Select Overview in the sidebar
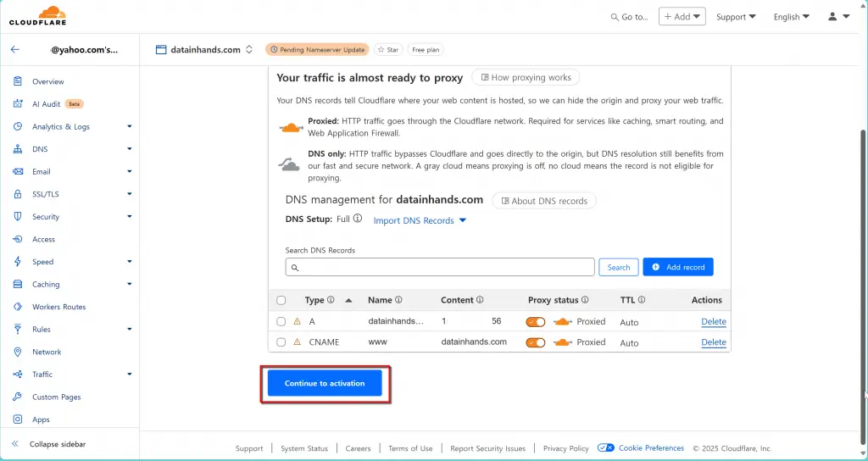 (x=47, y=81)
